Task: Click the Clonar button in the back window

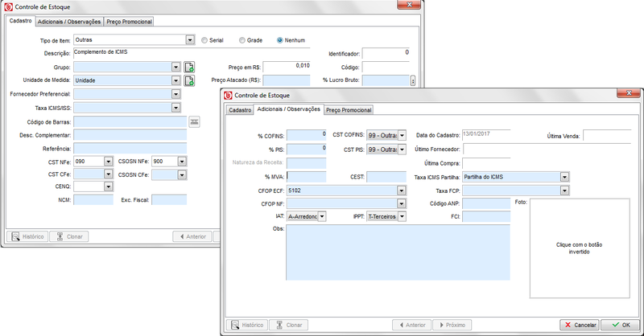Action: 68,236
